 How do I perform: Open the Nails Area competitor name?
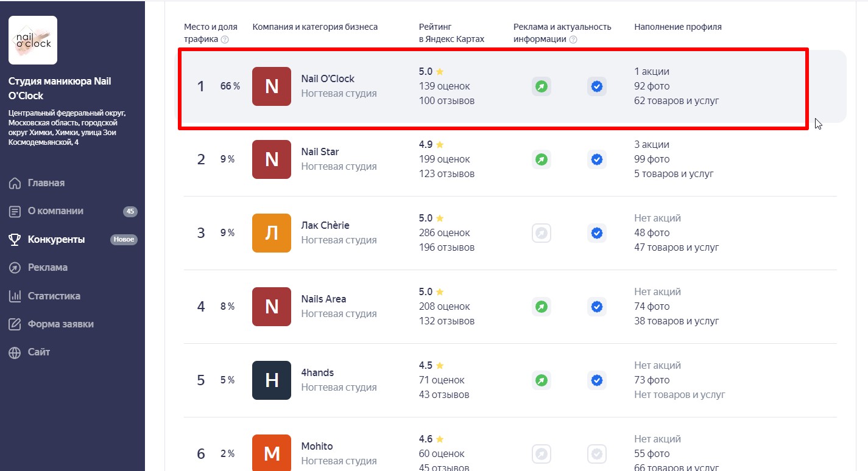[323, 299]
